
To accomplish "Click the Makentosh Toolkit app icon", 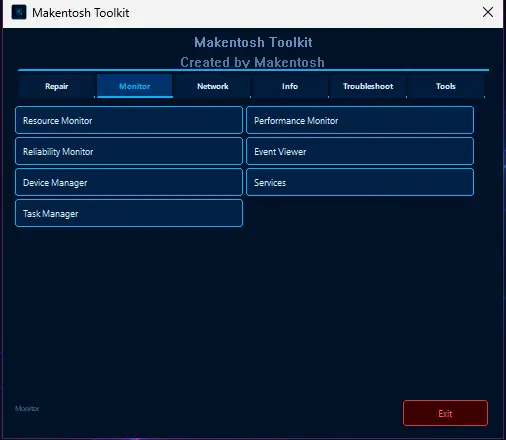I will 19,13.
